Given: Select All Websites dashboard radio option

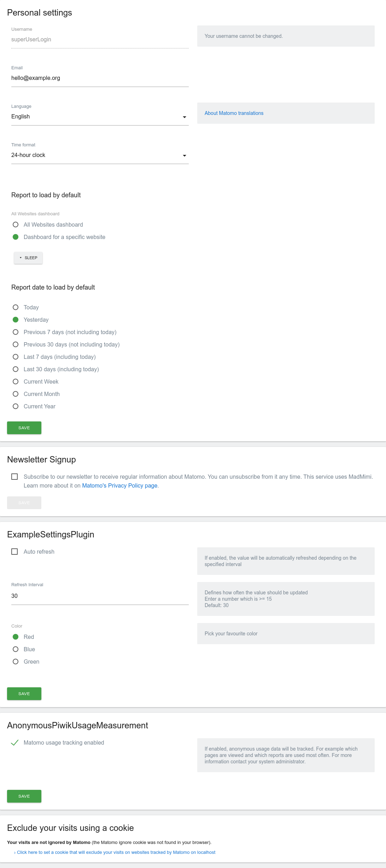Looking at the screenshot, I should pos(16,225).
